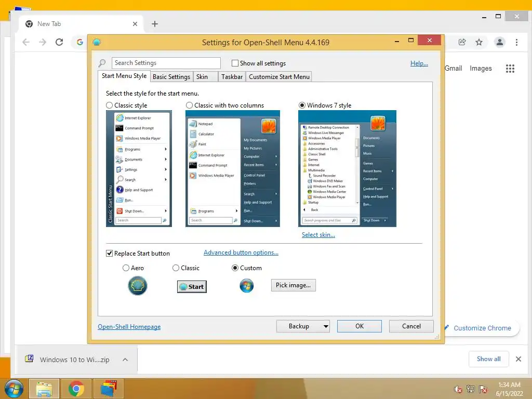Open the Select skin... link
This screenshot has height=399, width=532.
click(318, 235)
